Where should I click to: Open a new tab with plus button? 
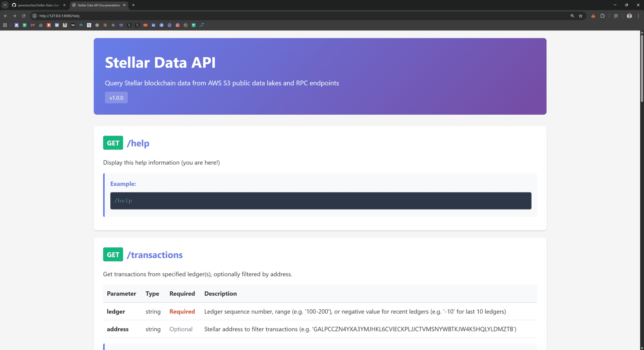[133, 5]
